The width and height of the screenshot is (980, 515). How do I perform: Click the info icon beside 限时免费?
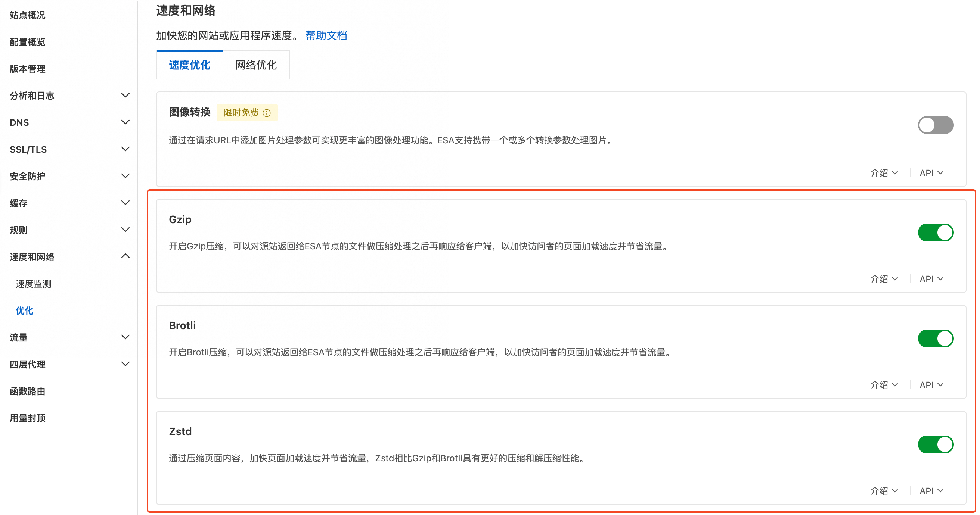click(267, 113)
